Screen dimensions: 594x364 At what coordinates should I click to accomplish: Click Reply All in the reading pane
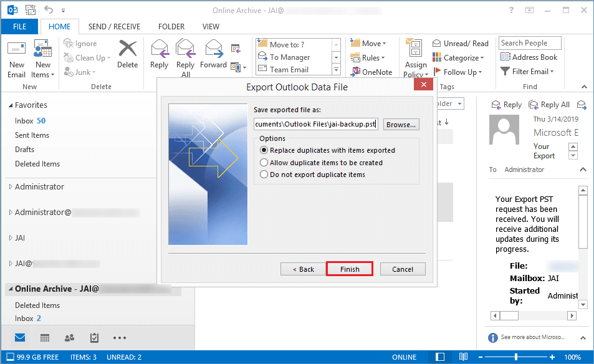click(549, 105)
